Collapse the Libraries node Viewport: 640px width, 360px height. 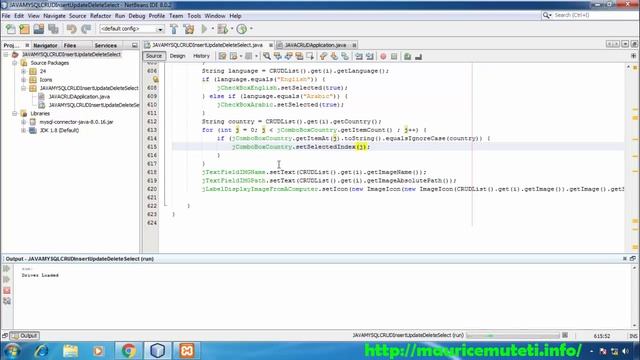(x=15, y=113)
